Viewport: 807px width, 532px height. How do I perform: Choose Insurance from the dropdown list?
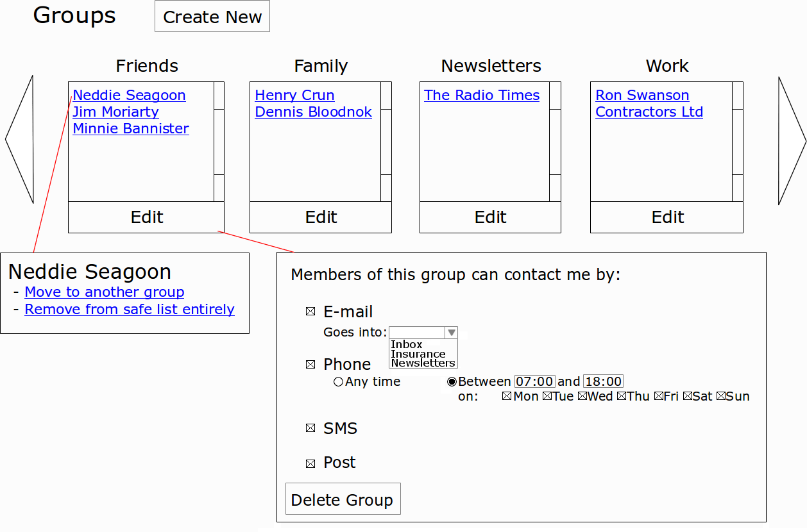[x=418, y=354]
